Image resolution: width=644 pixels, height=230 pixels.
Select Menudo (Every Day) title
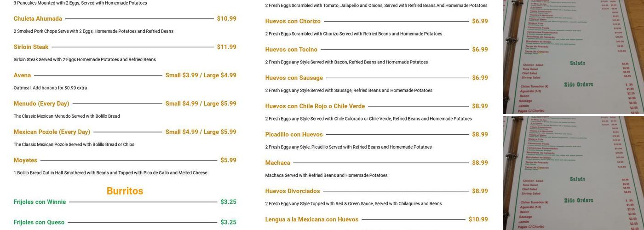[x=41, y=103]
